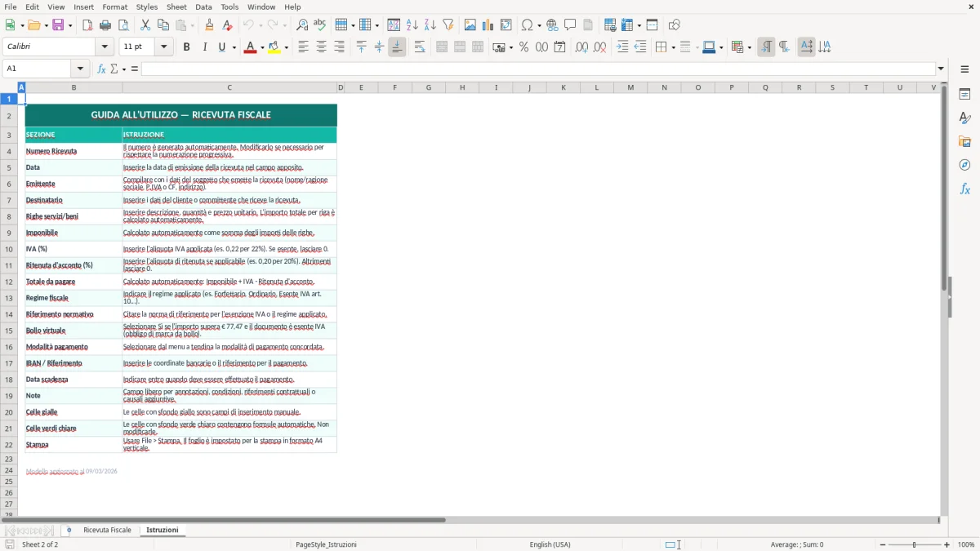980x551 pixels.
Task: Apply the yellow Background Color swatch
Action: [274, 47]
